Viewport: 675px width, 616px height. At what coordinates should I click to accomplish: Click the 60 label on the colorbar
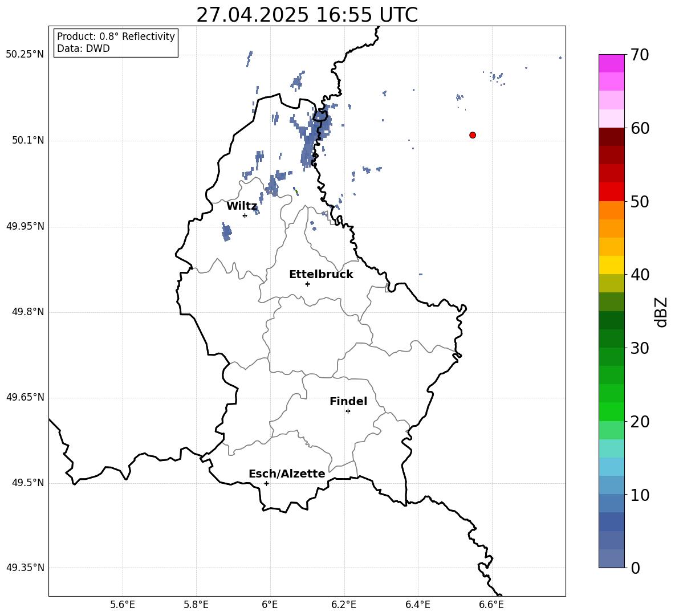[x=640, y=128]
